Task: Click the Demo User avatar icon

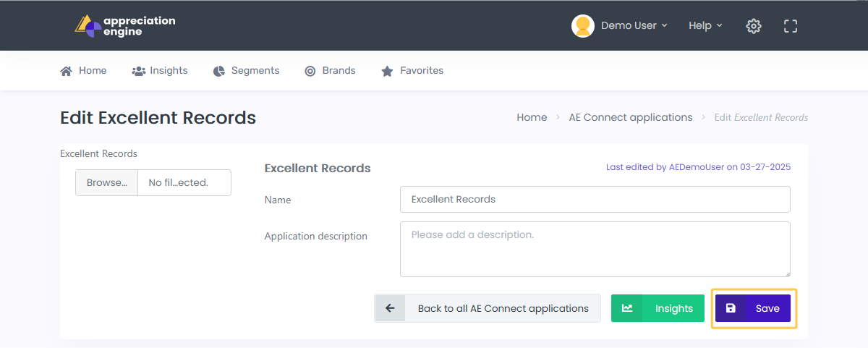Action: 583,26
